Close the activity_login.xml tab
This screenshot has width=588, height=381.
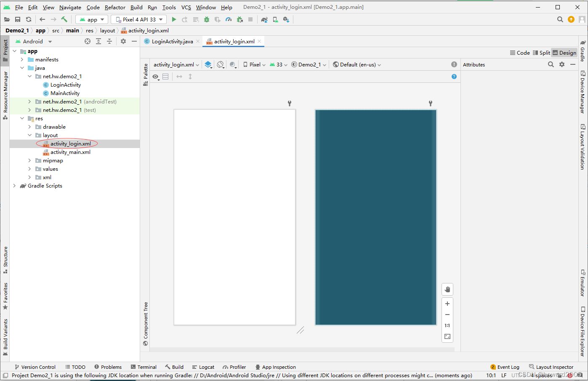pyautogui.click(x=259, y=41)
